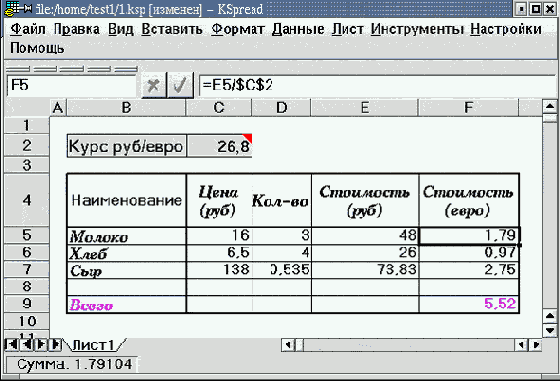Select row 7 header
This screenshot has height=381, width=560.
[27, 270]
